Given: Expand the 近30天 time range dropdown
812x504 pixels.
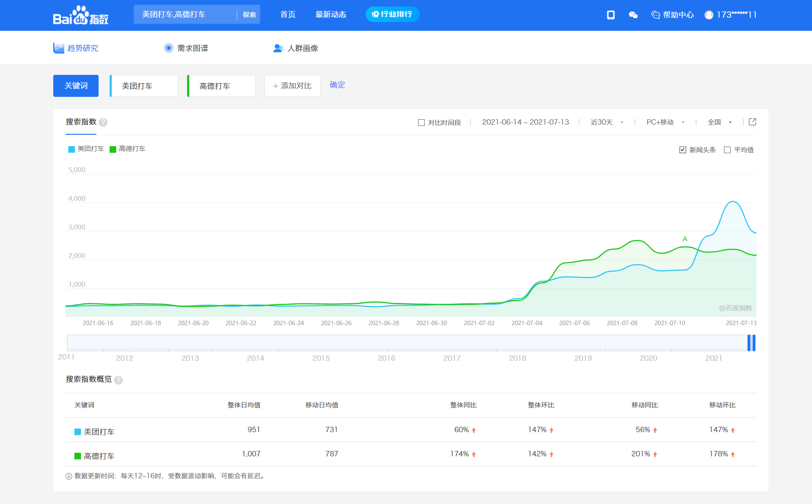Looking at the screenshot, I should click(607, 122).
